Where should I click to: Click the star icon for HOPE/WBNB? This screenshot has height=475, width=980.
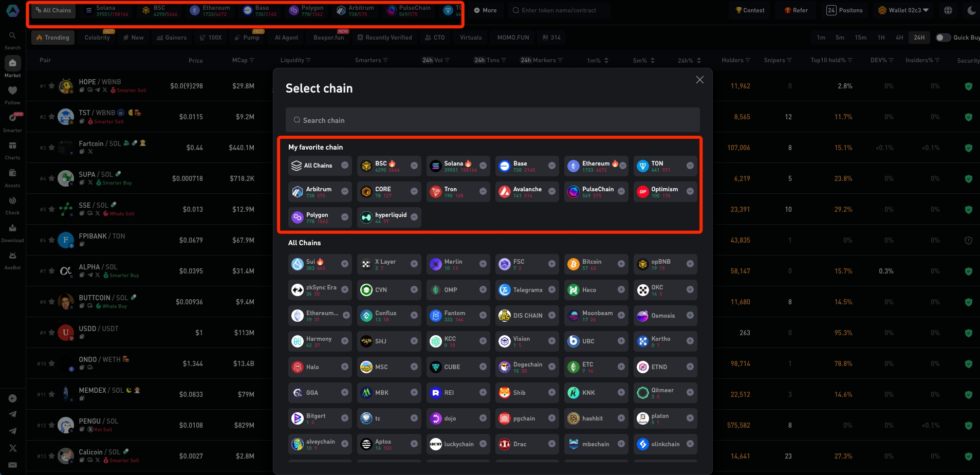[x=51, y=86]
